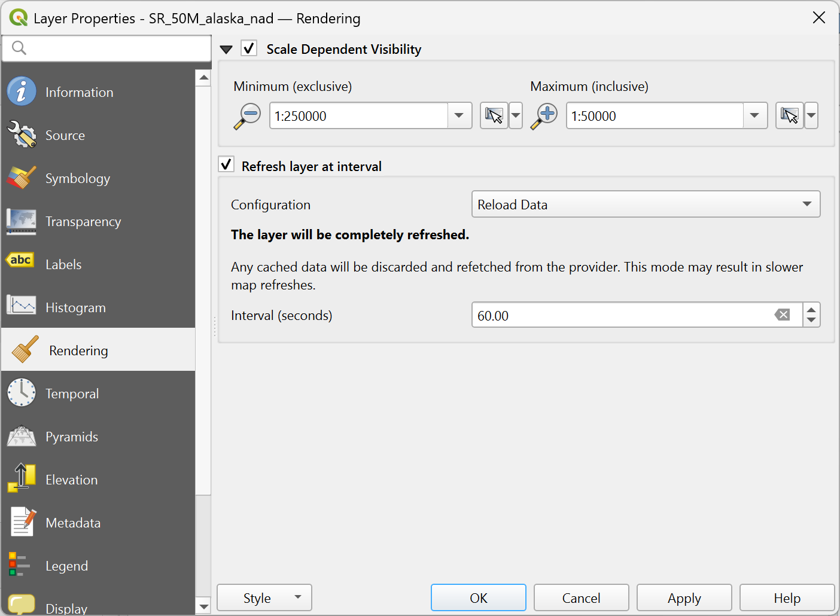Switch to the Temporal tab
This screenshot has height=616, width=840.
(72, 394)
